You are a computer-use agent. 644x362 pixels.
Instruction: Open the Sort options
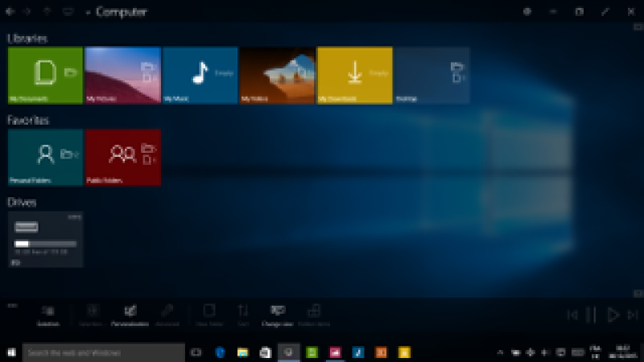tap(243, 315)
